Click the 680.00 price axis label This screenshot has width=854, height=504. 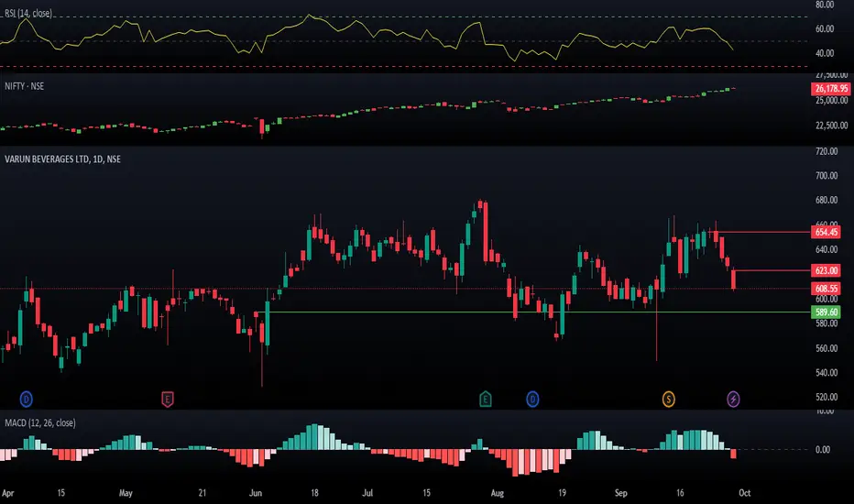click(x=827, y=200)
